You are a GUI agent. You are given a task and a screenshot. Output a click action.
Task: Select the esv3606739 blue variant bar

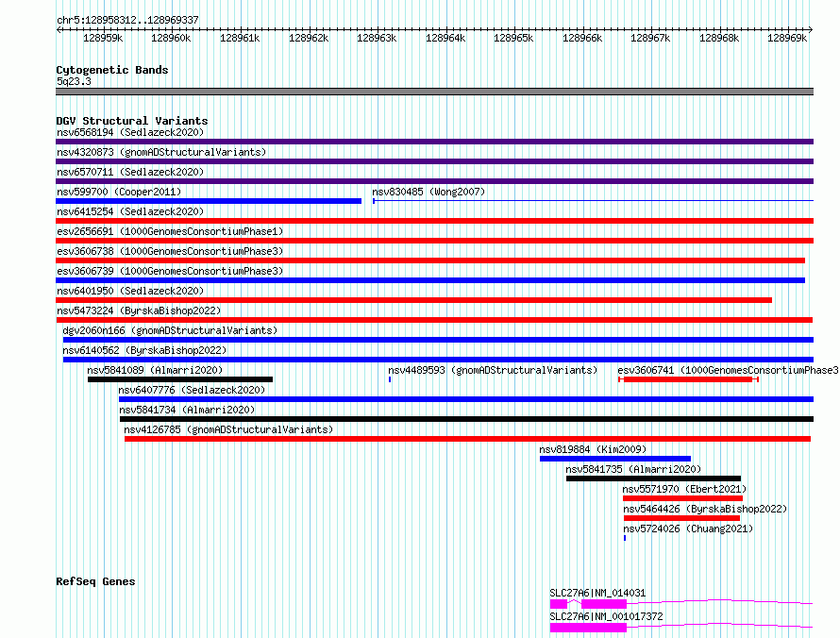tap(430, 280)
